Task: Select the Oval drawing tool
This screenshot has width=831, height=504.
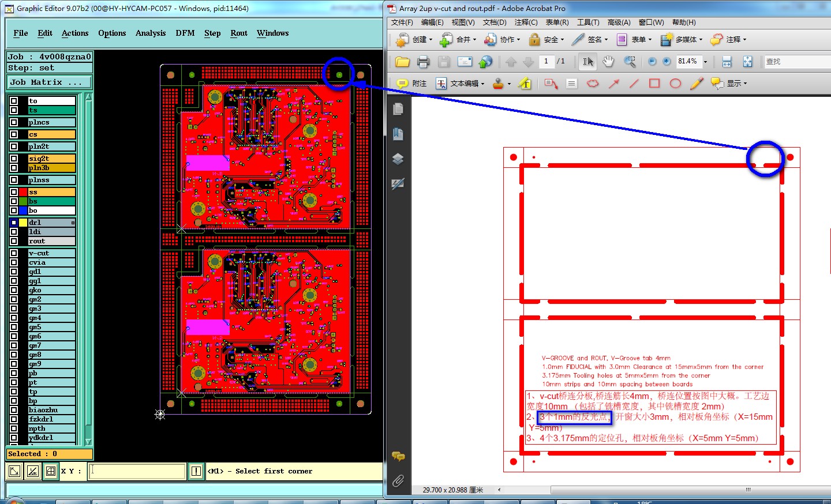Action: (675, 84)
